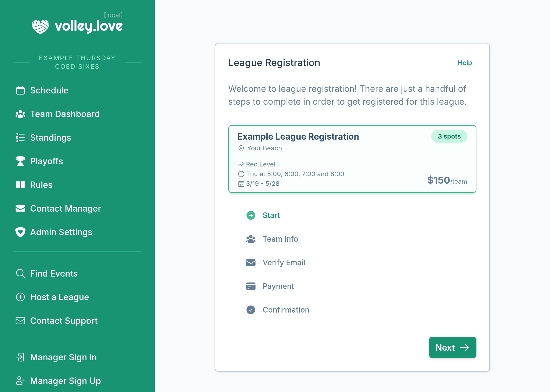Screen dimensions: 550x392
Task: Click the Admin Settings shield icon
Action: point(20,232)
